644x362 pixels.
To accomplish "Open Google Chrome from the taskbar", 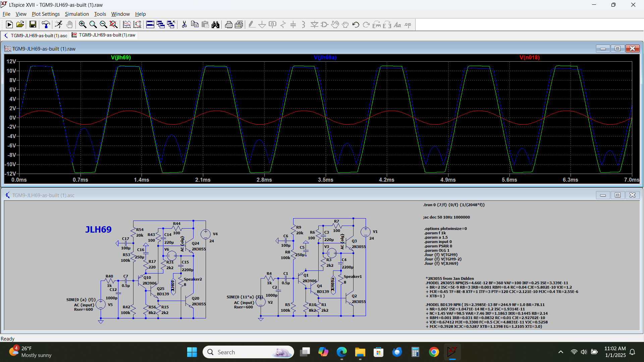I will (x=434, y=352).
